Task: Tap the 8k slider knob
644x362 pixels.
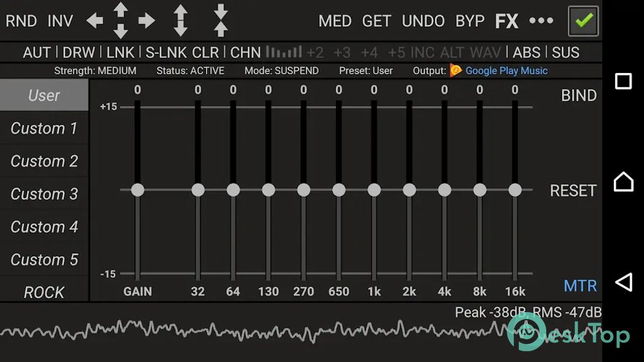Action: click(x=480, y=190)
